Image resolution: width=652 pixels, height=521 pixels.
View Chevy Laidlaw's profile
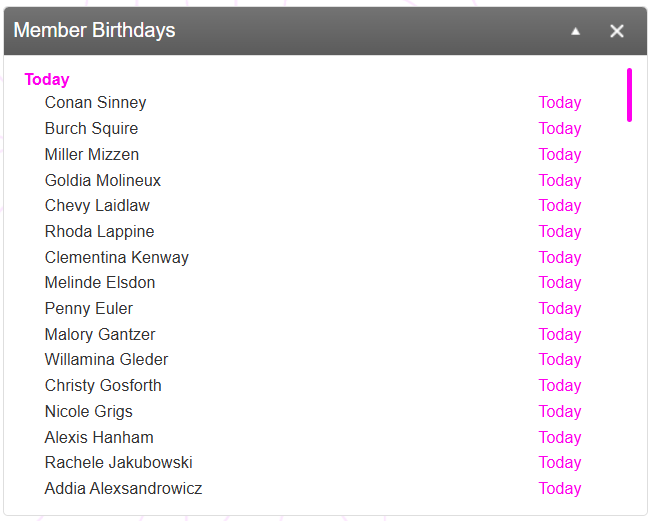[x=97, y=206]
